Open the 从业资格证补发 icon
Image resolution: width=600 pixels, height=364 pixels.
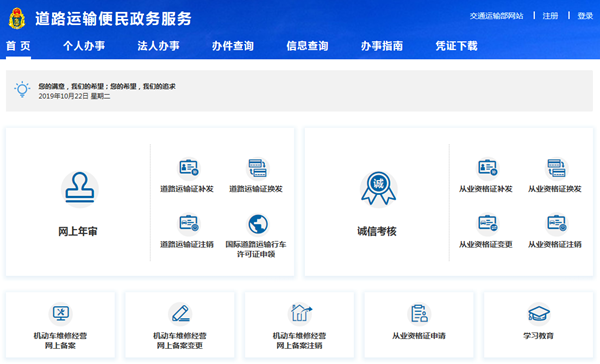[487, 168]
